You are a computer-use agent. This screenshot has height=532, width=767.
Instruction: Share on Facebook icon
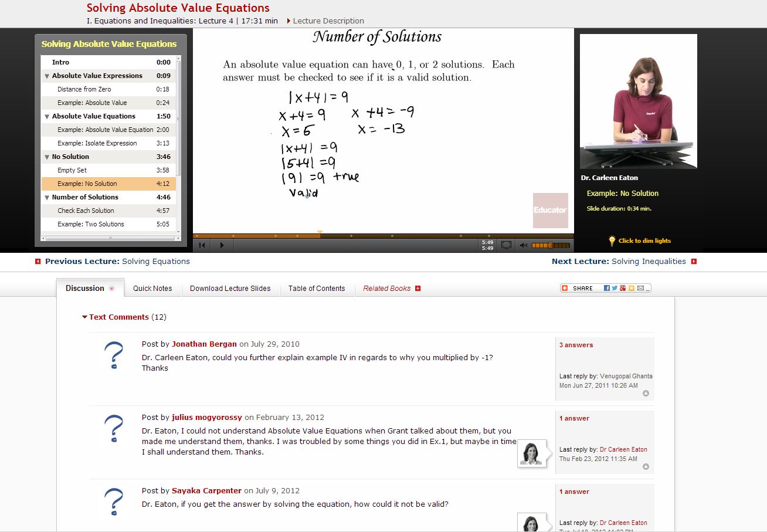pos(607,288)
